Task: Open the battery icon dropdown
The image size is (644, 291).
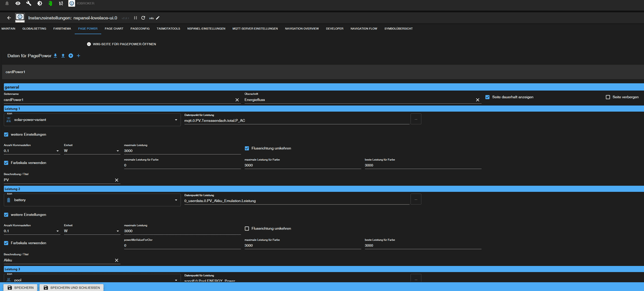Action: [x=177, y=200]
